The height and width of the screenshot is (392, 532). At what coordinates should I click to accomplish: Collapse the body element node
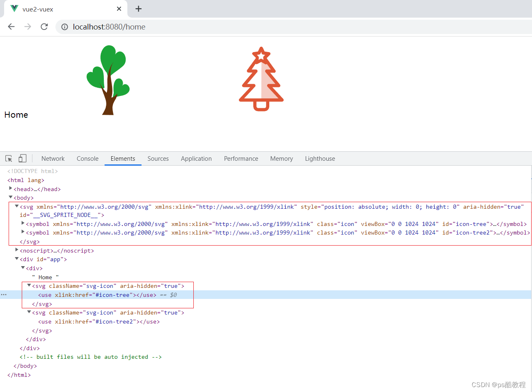click(10, 197)
